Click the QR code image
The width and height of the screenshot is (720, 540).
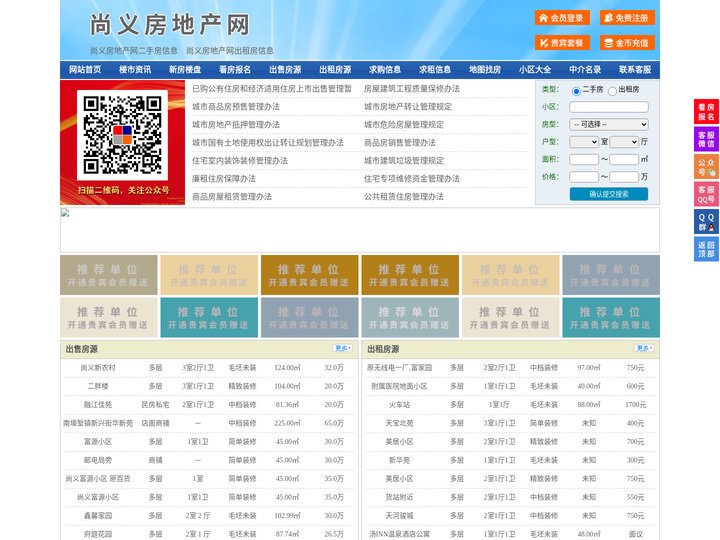[122, 135]
